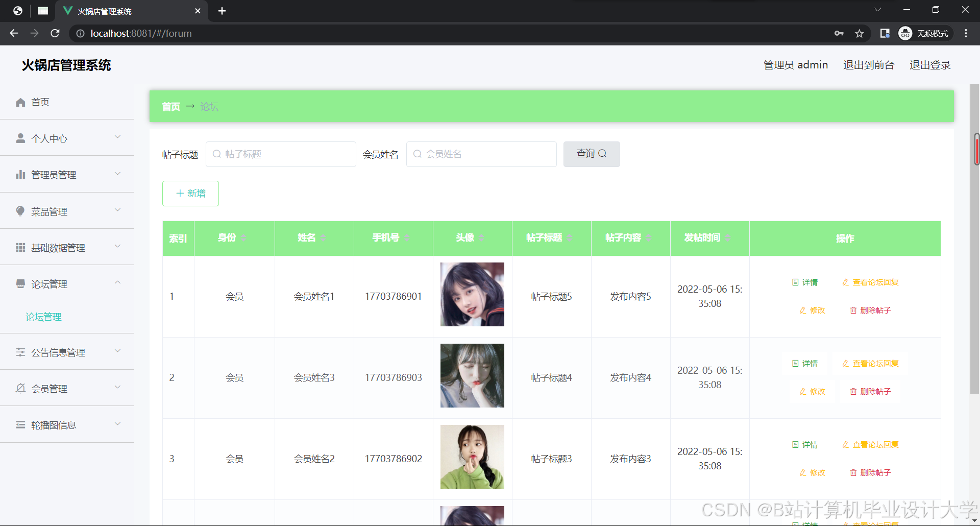980x526 pixels.
Task: Click the 查询 search button
Action: pos(592,154)
